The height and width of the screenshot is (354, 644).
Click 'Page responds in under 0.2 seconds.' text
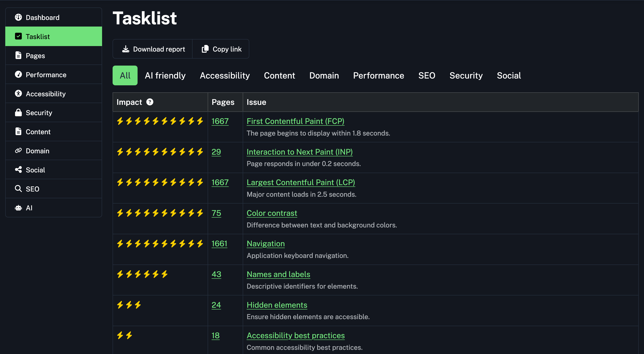pos(304,163)
